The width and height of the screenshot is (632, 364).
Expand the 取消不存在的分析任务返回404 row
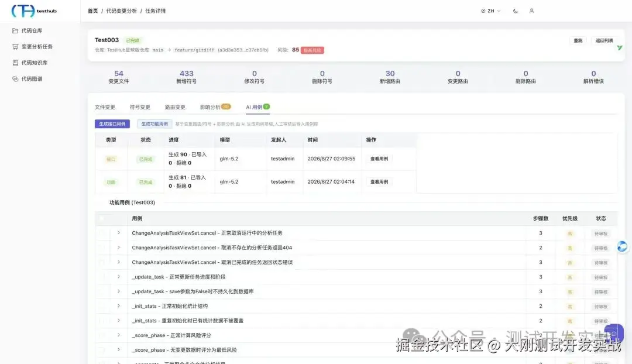[x=118, y=248]
